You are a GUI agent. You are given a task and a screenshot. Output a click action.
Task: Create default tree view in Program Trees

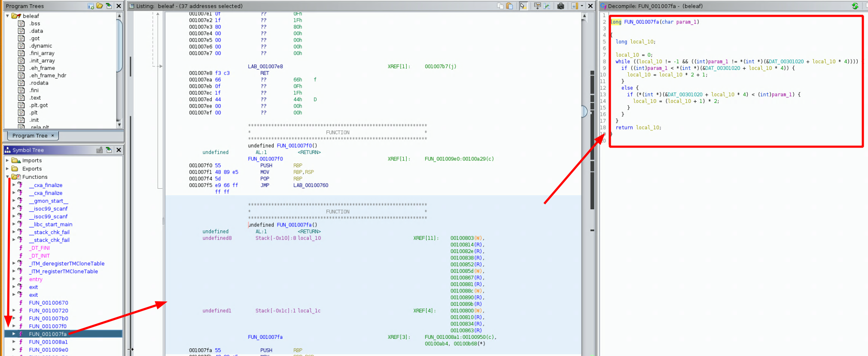(x=91, y=6)
